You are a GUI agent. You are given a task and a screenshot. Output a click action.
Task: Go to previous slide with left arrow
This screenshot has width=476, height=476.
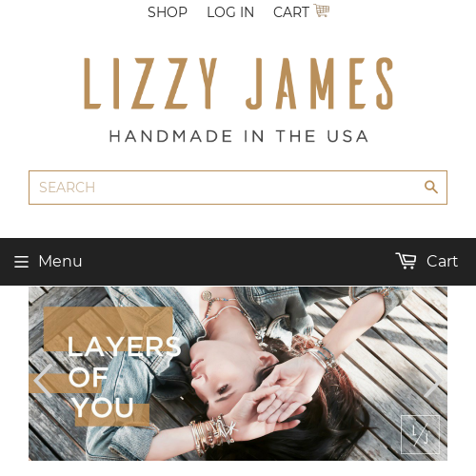pos(43,381)
